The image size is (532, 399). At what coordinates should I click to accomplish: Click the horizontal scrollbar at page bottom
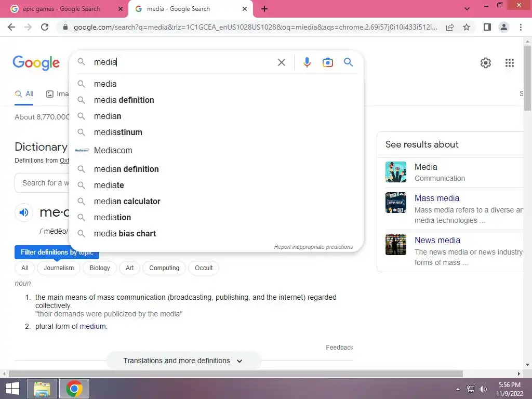pos(235,374)
